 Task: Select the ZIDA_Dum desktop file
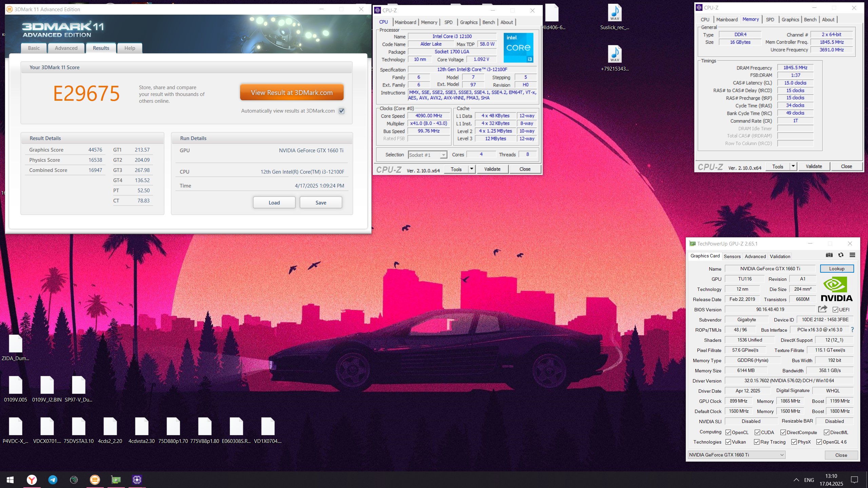point(16,348)
